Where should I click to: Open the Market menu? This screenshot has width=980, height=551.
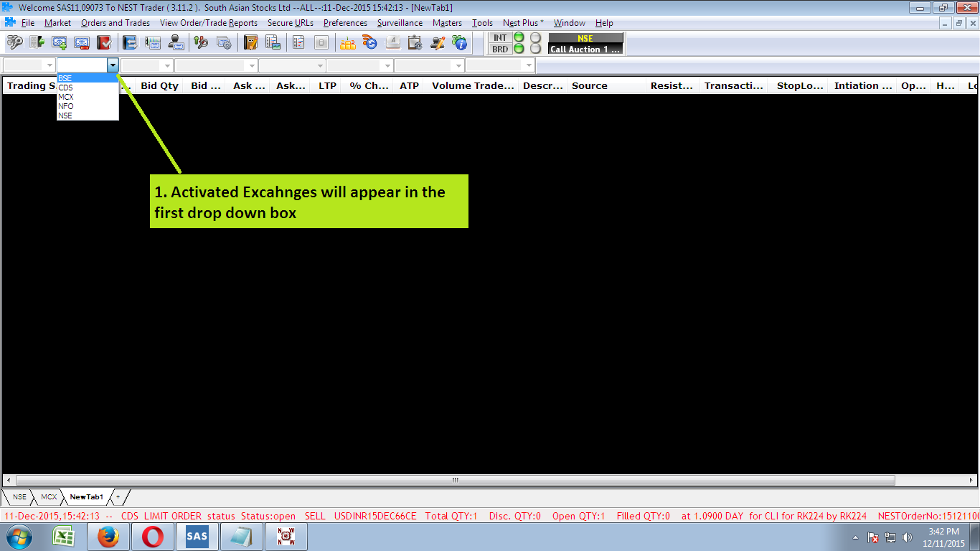pos(57,23)
